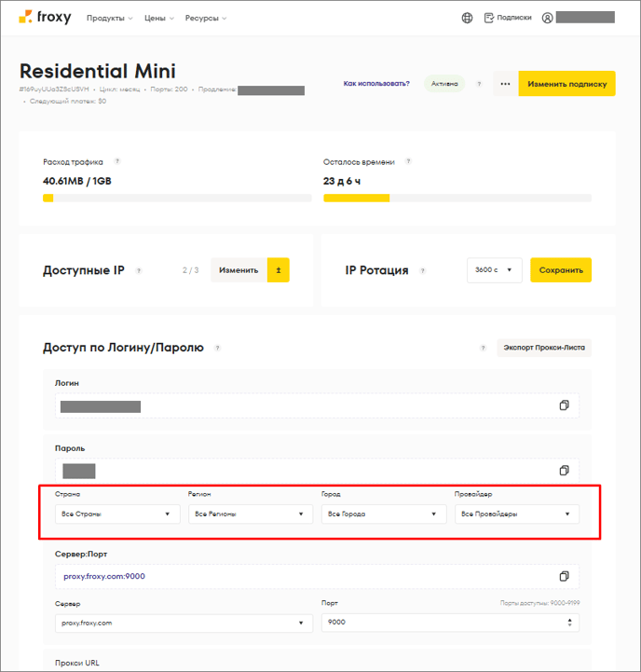
Task: Click the yellow download IP list icon
Action: pos(279,270)
